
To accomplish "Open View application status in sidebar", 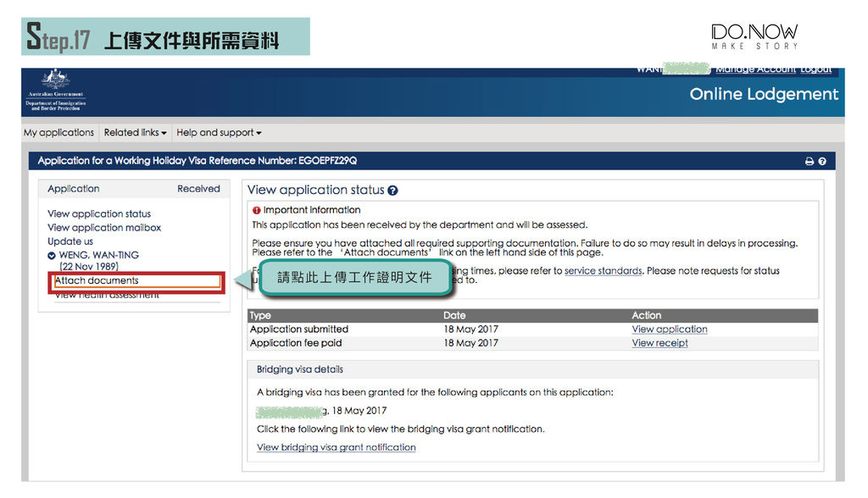I will (99, 213).
